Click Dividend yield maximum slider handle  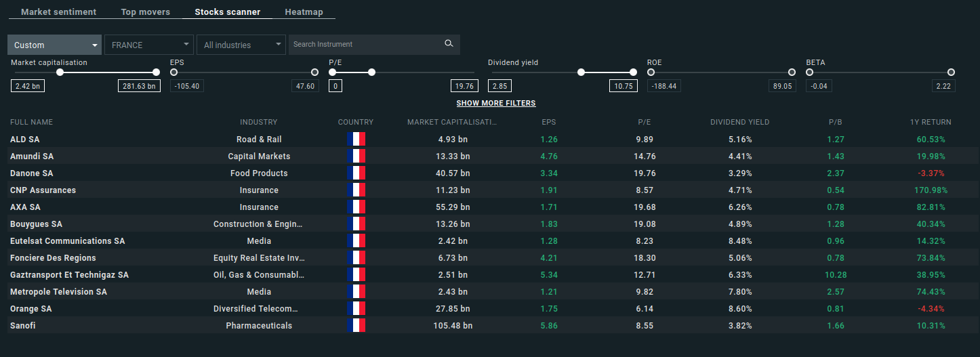point(633,72)
